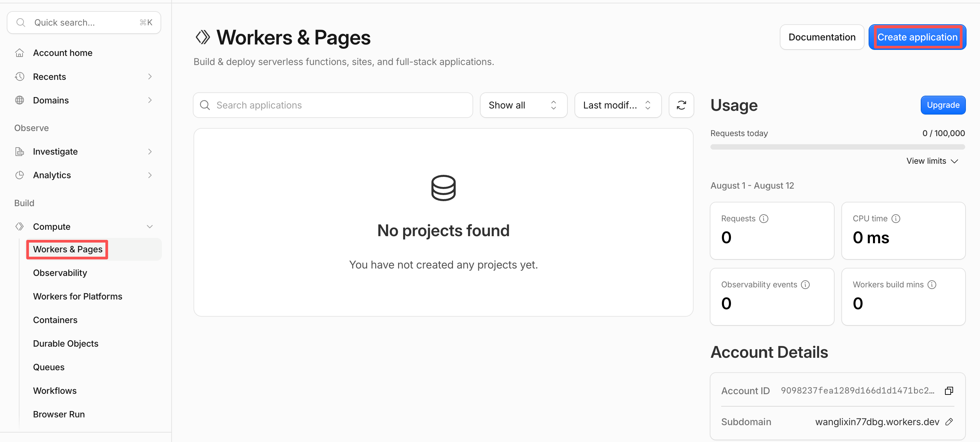This screenshot has width=980, height=442.
Task: Click the Account home house icon
Action: coord(20,53)
